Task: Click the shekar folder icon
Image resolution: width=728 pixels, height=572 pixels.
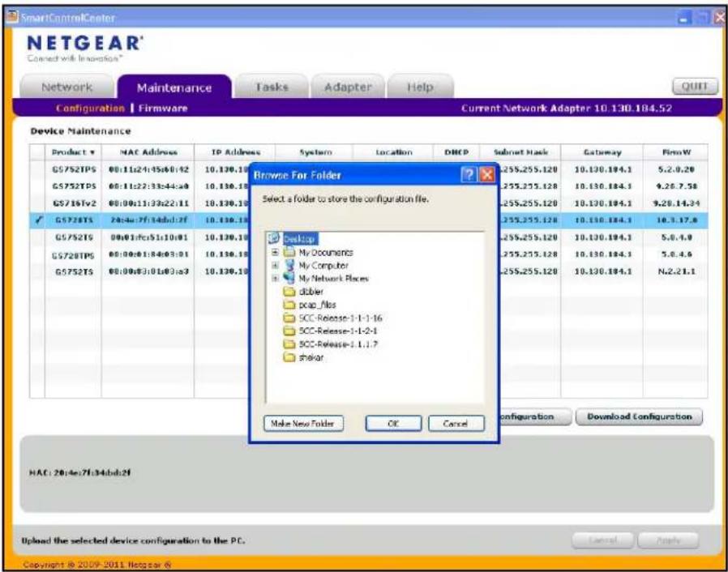Action: (x=289, y=357)
